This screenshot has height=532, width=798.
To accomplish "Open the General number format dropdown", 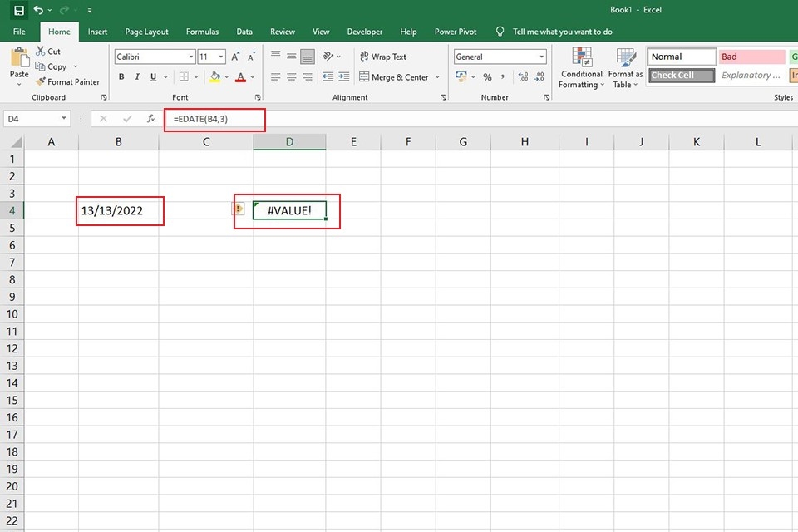I will [x=541, y=57].
